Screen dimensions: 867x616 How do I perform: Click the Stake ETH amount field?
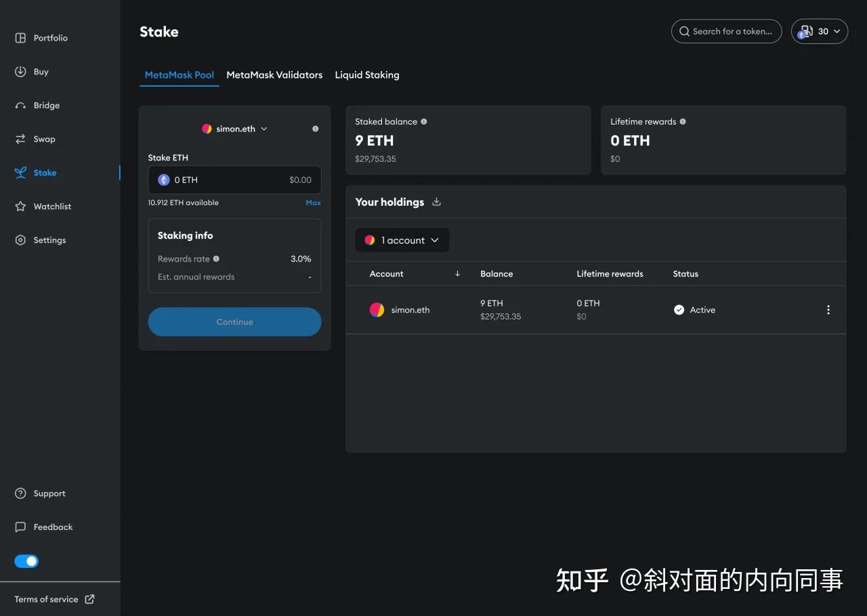234,180
